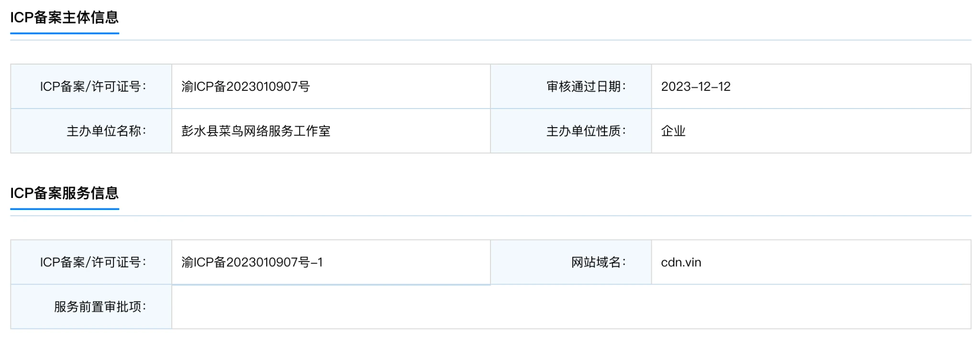The image size is (980, 339).
Task: Click the organizer name 彭水县菜鸟网络服务工作室
Action: 256,131
